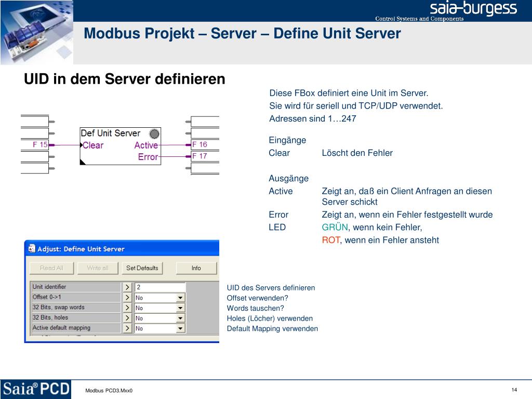Click the Write all button
This screenshot has width=532, height=399.
(98, 268)
